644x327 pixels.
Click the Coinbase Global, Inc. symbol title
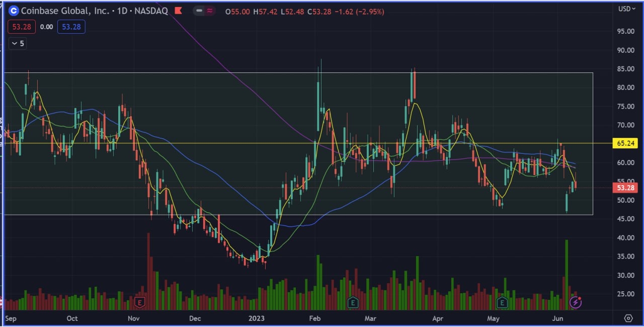pos(65,11)
